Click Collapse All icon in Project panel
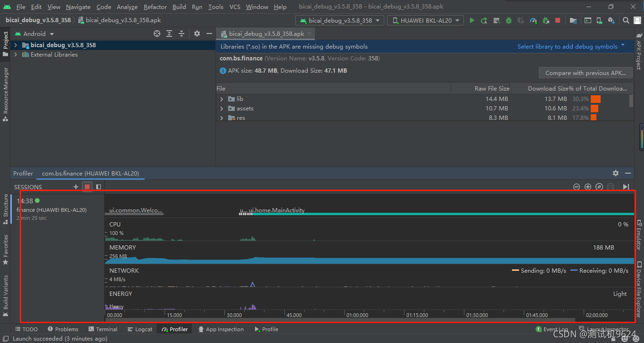Screen dimensions: 644x343 [x=182, y=33]
